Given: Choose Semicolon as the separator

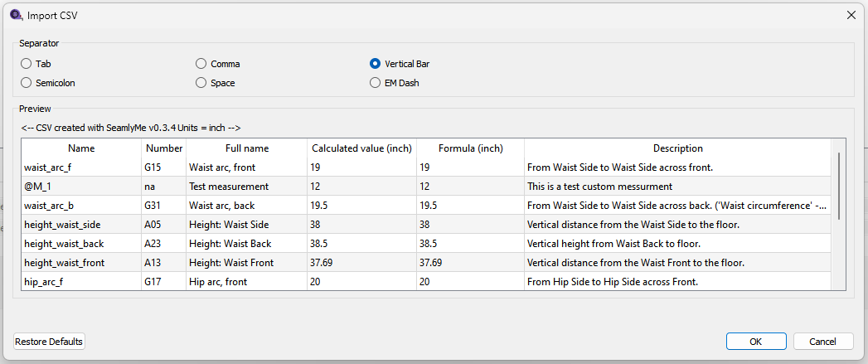Looking at the screenshot, I should click(x=27, y=83).
